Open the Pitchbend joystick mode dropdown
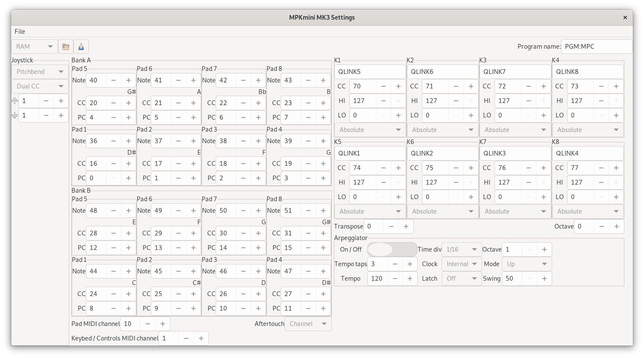This screenshot has width=644, height=358. [x=40, y=72]
